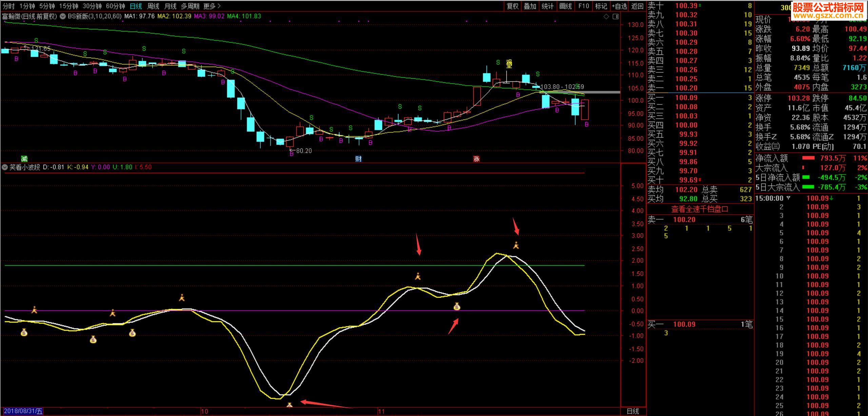Click the running-man signal above indicator peak near zero
Image resolution: width=868 pixels, height=416 pixels.
[182, 298]
